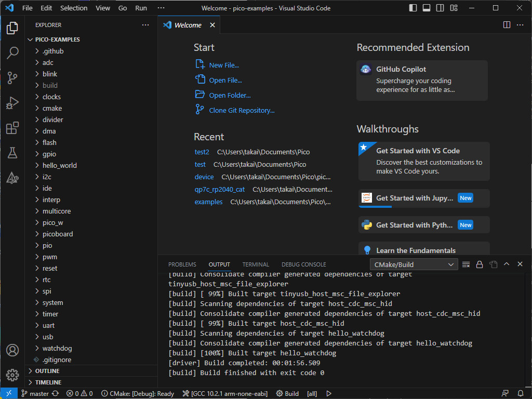
Task: Toggle the bottom panel layout button
Action: (x=427, y=8)
